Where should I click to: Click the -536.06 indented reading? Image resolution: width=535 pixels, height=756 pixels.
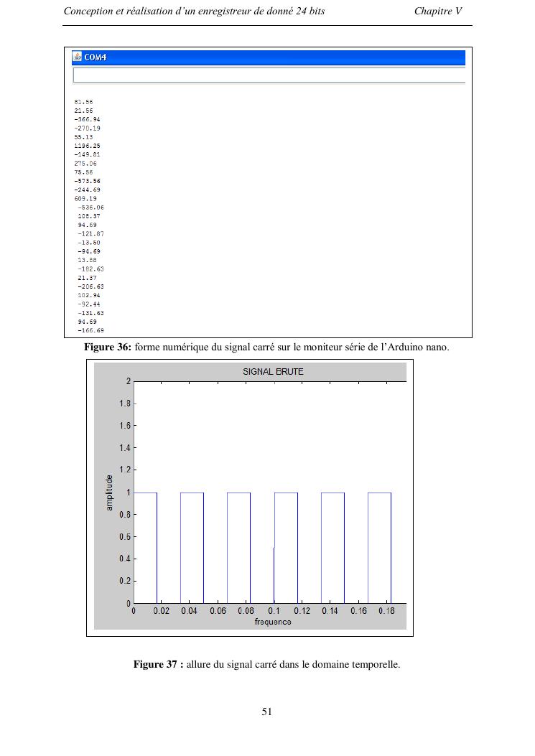point(90,207)
